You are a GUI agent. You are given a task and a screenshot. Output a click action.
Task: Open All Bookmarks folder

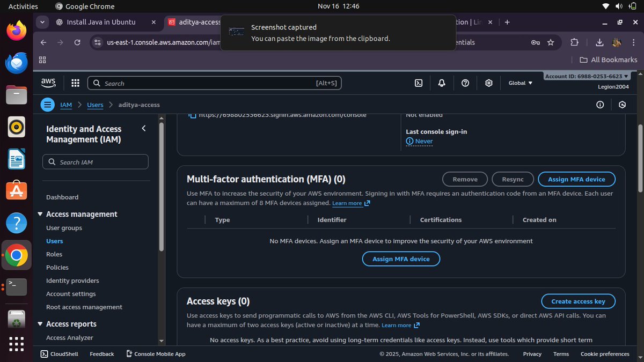609,60
